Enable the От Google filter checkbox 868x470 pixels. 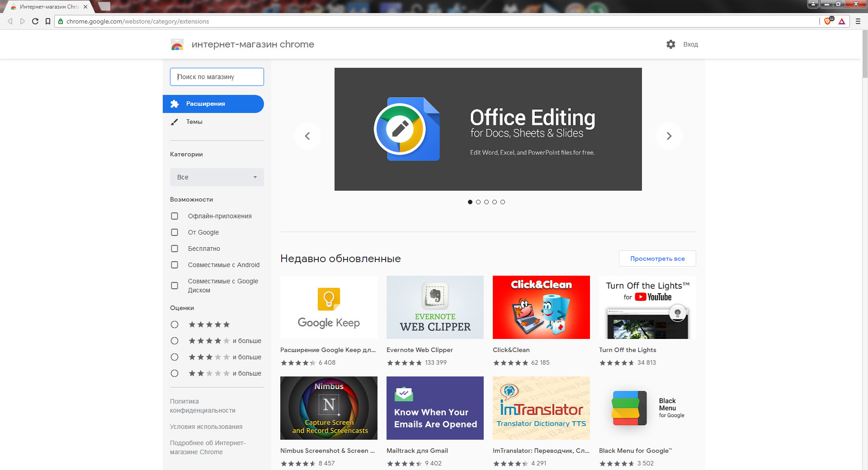pos(175,232)
